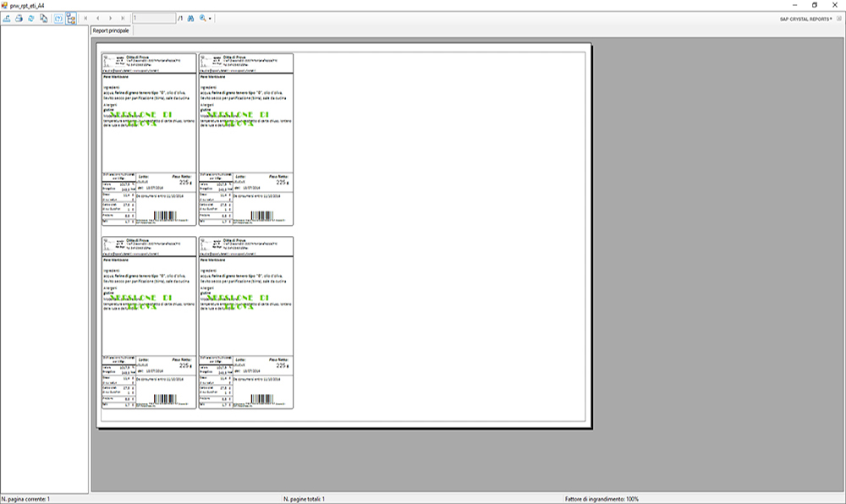Click the Zoom magnifier icon

[203, 19]
